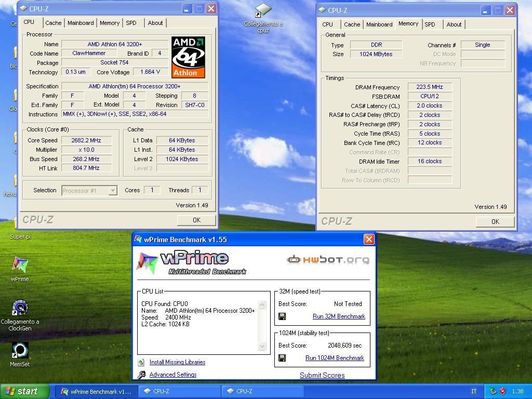Select the first CPU-Z taskbar button

[x=180, y=391]
